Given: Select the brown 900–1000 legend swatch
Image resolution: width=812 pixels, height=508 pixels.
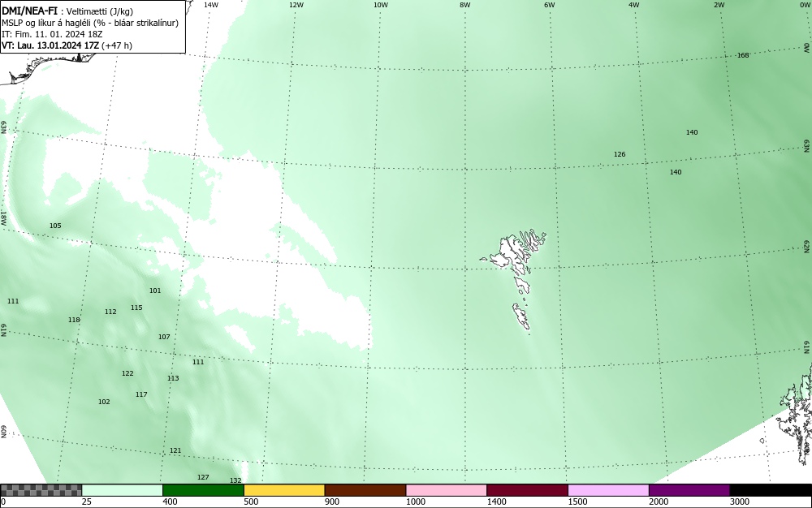Looking at the screenshot, I should click(x=365, y=490).
